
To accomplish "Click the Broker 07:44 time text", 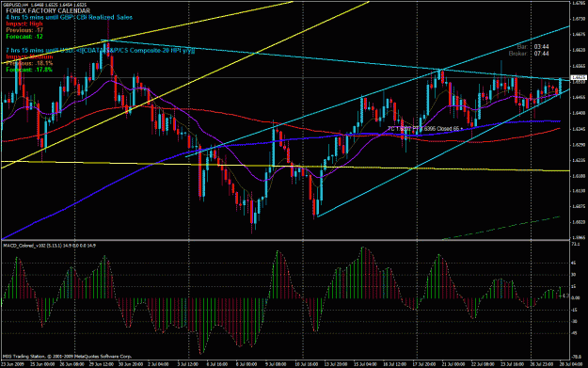I will point(529,54).
